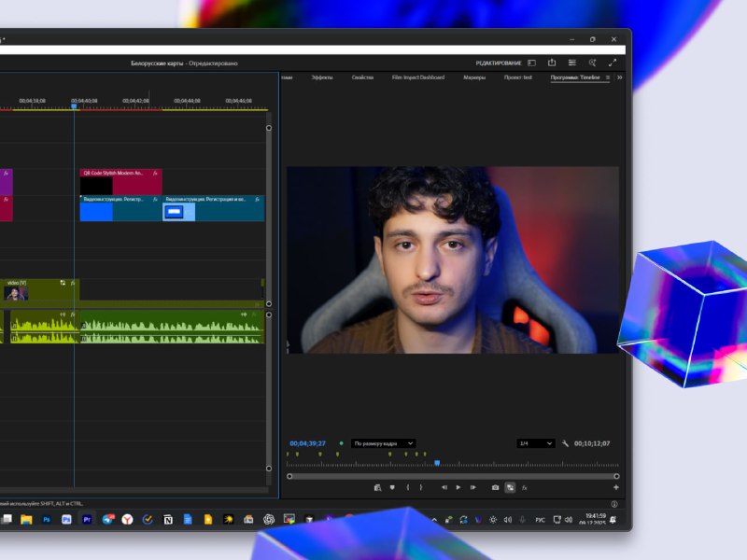This screenshot has width=747, height=560.
Task: Click the search icon in header bar
Action: 592,63
